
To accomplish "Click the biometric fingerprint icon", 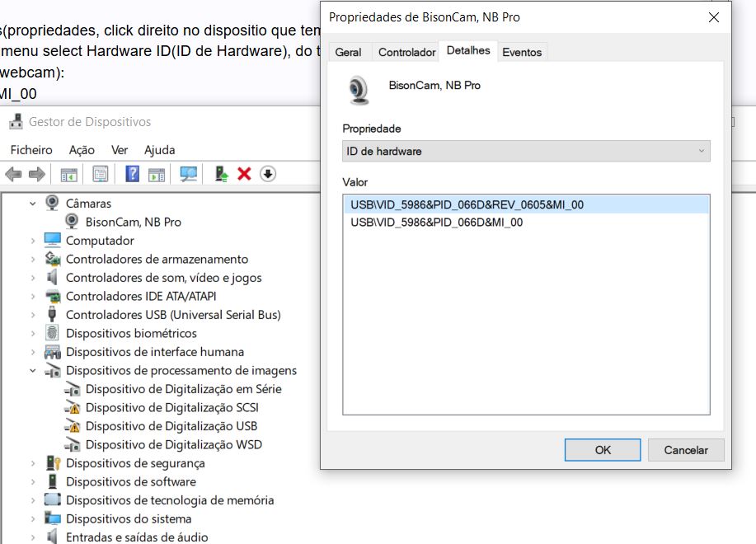I will [x=52, y=333].
